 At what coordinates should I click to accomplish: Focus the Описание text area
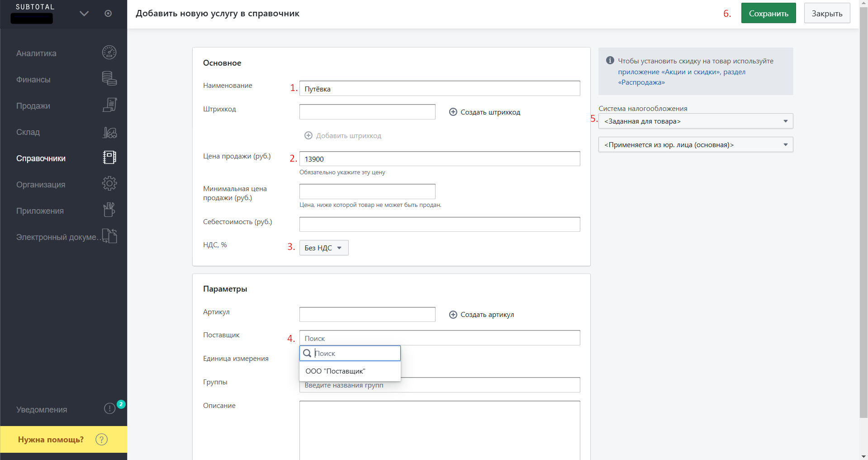[x=440, y=430]
